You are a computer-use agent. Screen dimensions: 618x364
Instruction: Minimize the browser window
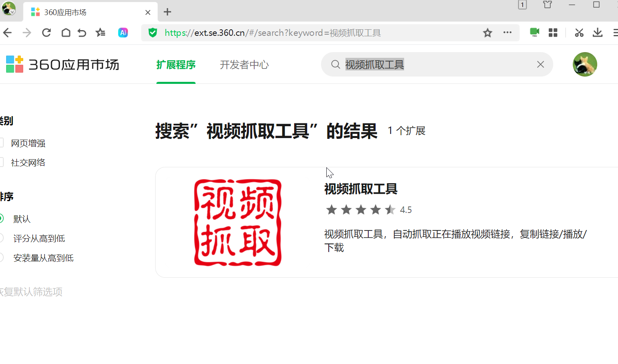[x=572, y=5]
